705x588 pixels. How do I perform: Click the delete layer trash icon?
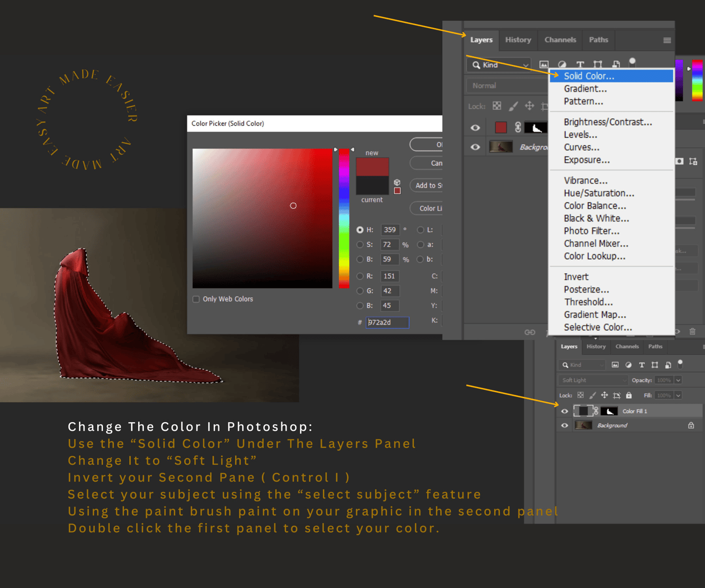[x=692, y=332]
